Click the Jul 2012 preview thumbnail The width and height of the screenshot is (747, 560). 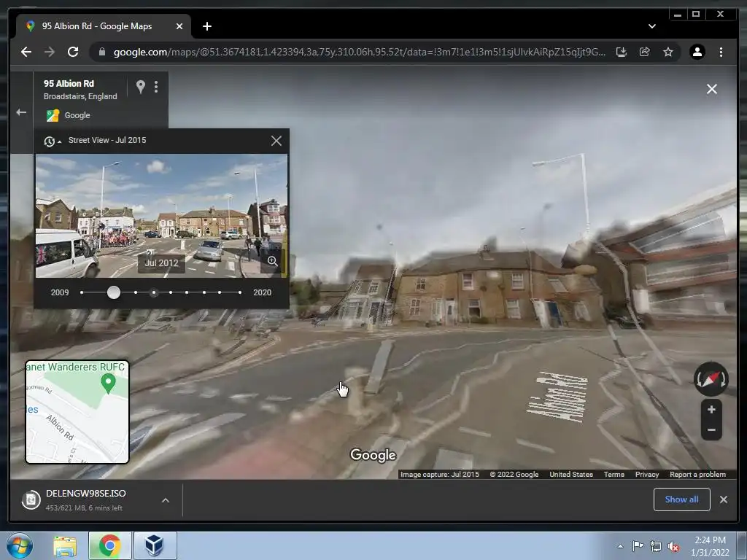161,216
